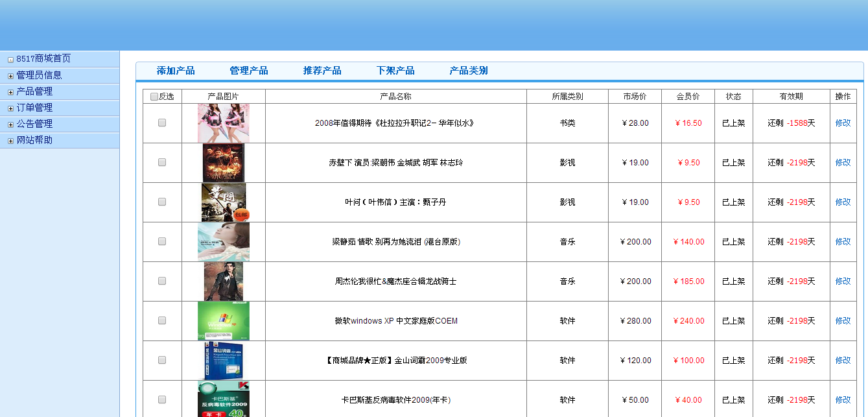868x417 pixels.
Task: Check the box for 杜拉拉升职记2 product
Action: point(162,123)
